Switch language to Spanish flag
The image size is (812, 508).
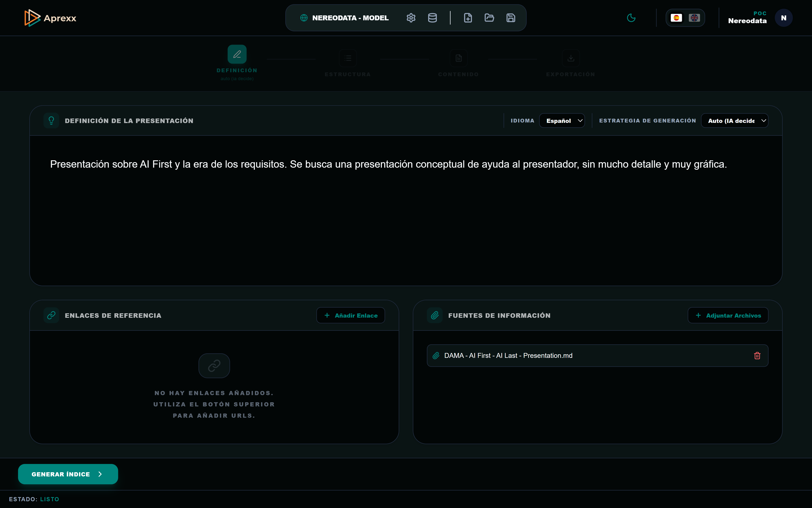click(x=676, y=18)
